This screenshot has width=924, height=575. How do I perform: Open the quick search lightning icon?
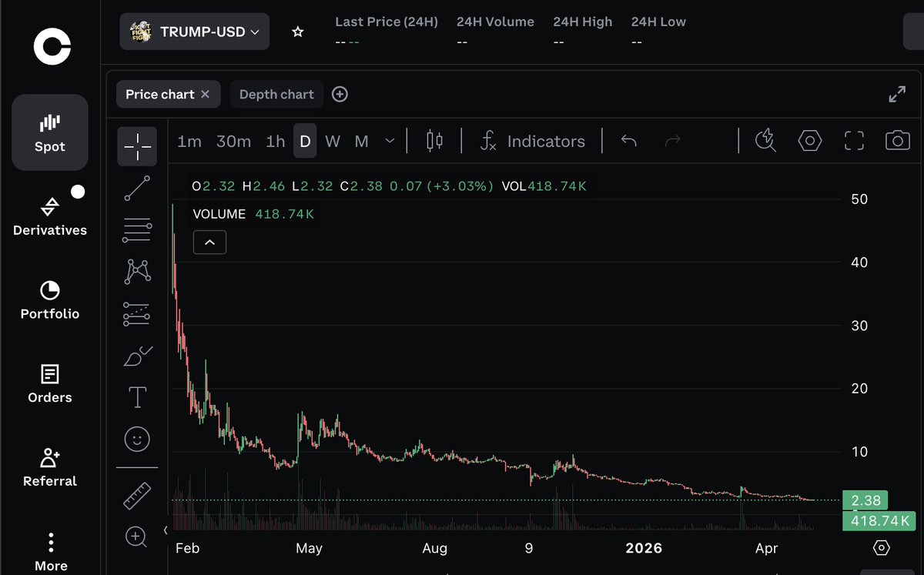[x=765, y=141]
